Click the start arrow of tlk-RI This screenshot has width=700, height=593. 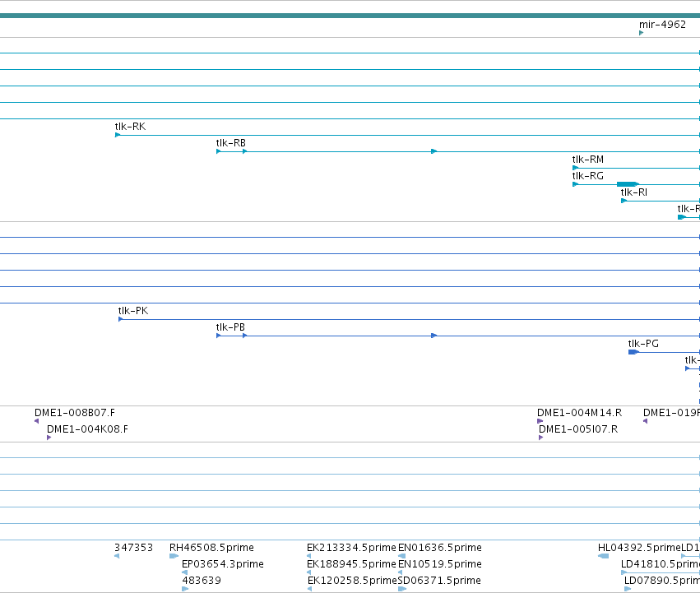624,201
